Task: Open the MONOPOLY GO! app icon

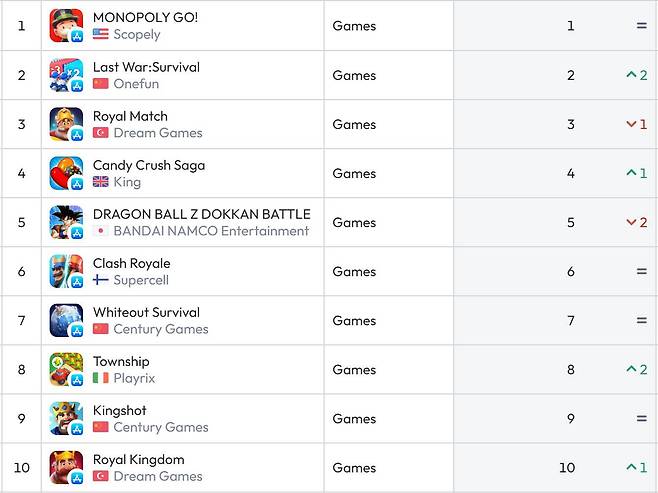Action: (66, 26)
